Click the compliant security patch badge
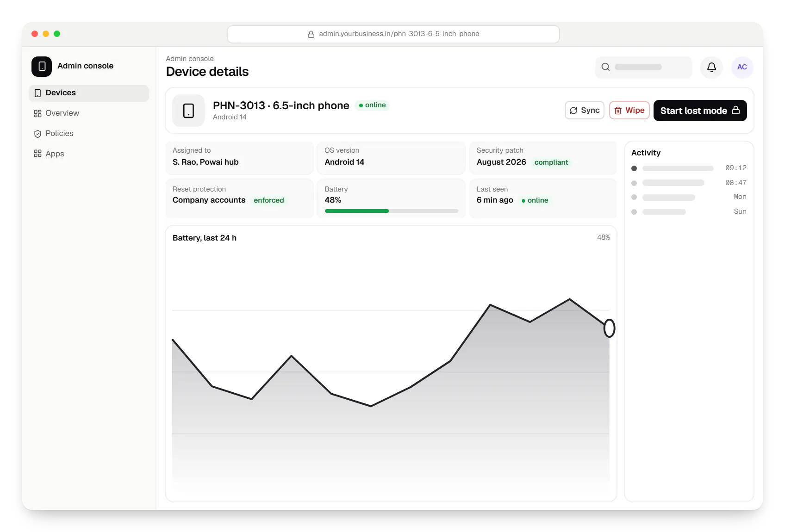 pyautogui.click(x=551, y=162)
